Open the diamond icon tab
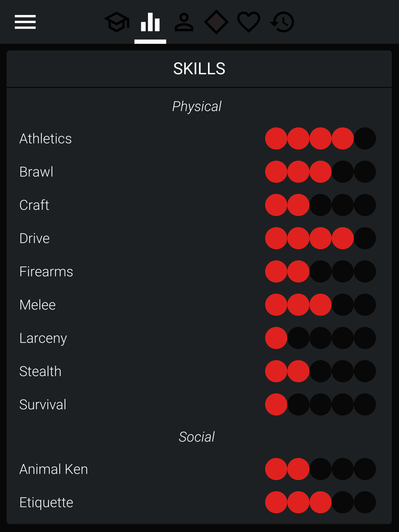This screenshot has height=532, width=399. [x=216, y=22]
